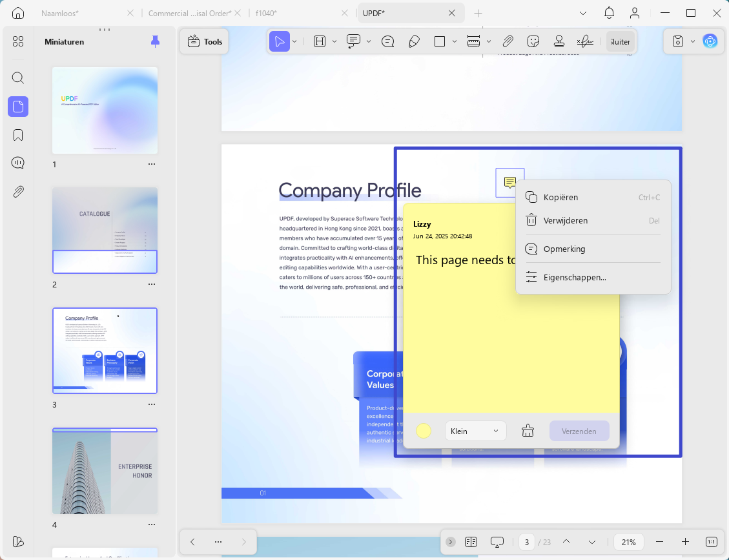Select the pencil drawing tool
729x560 pixels.
point(414,41)
